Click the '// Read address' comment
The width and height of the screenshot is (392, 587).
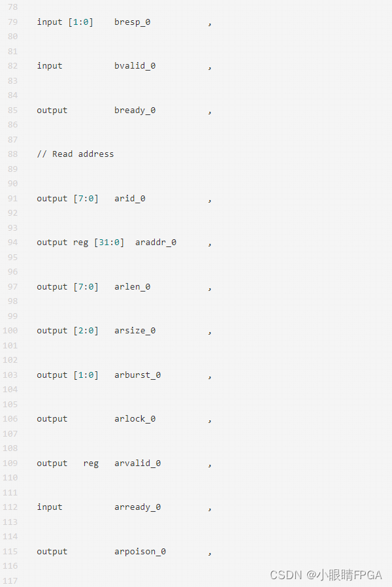pos(75,154)
